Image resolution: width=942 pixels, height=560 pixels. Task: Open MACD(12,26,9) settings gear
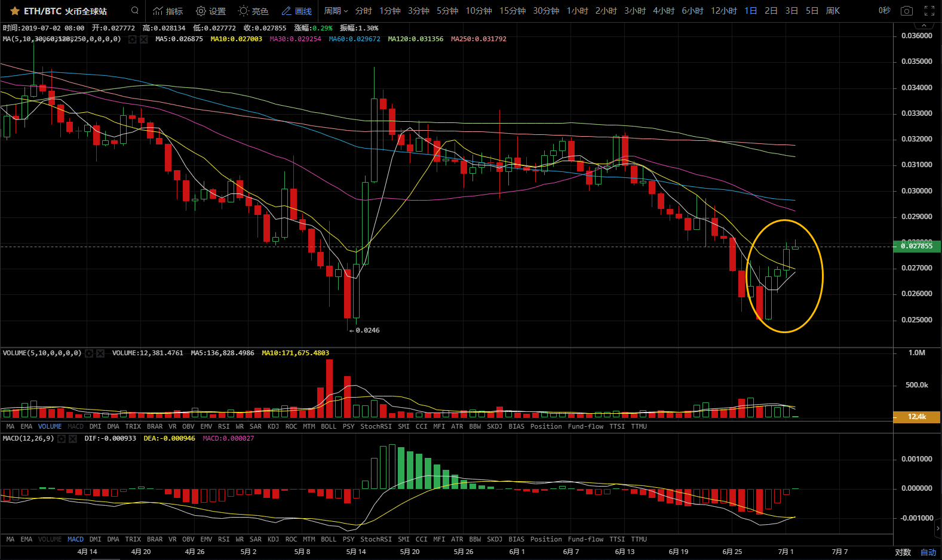[x=62, y=439]
